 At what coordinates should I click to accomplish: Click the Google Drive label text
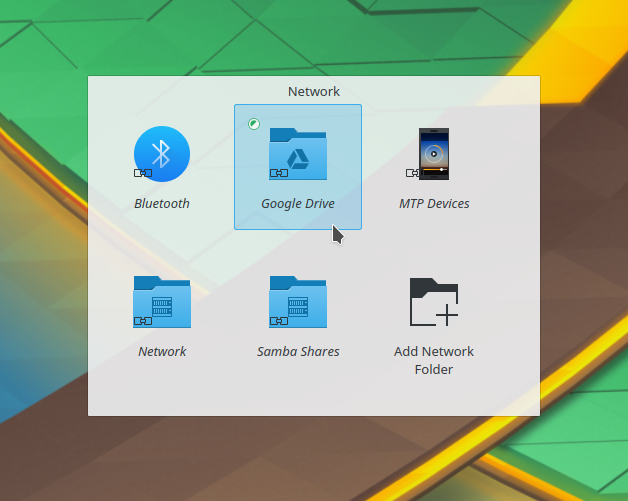pyautogui.click(x=298, y=203)
